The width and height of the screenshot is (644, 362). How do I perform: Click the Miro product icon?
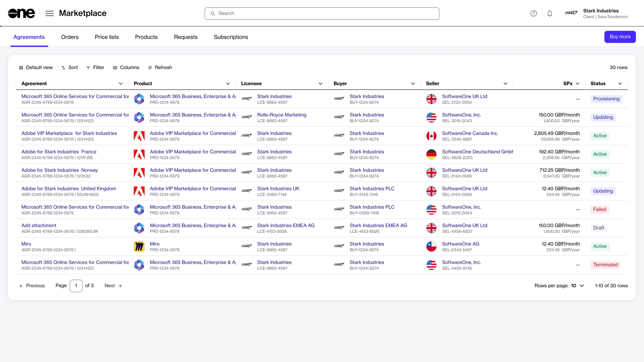coord(139,246)
